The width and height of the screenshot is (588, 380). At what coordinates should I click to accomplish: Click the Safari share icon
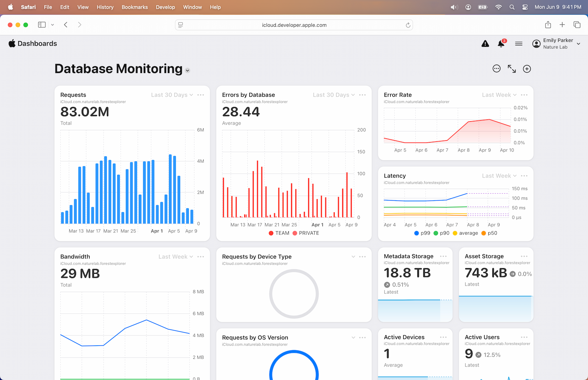click(x=548, y=25)
